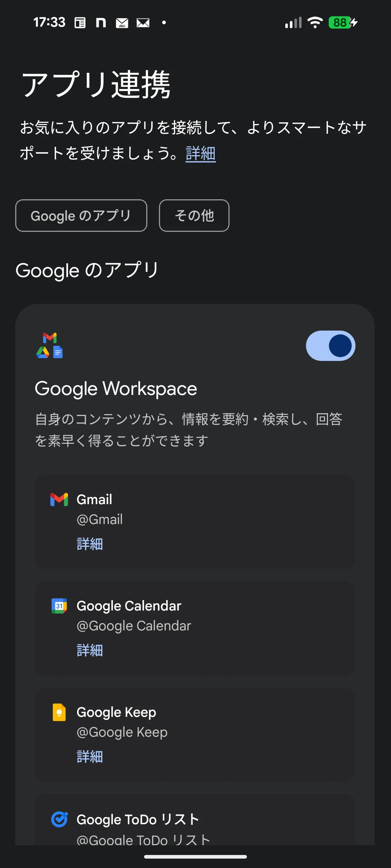Open the 詳細 link in page description
The width and height of the screenshot is (391, 868).
coord(201,153)
